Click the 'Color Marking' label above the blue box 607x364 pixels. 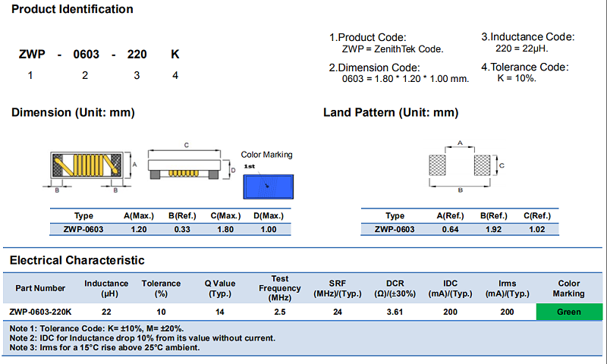(267, 155)
